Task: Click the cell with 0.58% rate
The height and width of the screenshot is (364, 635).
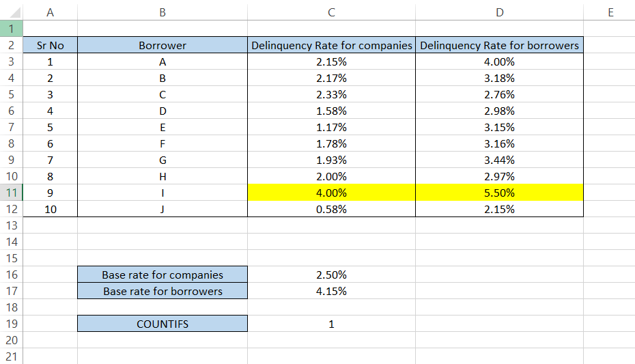Action: pyautogui.click(x=332, y=210)
